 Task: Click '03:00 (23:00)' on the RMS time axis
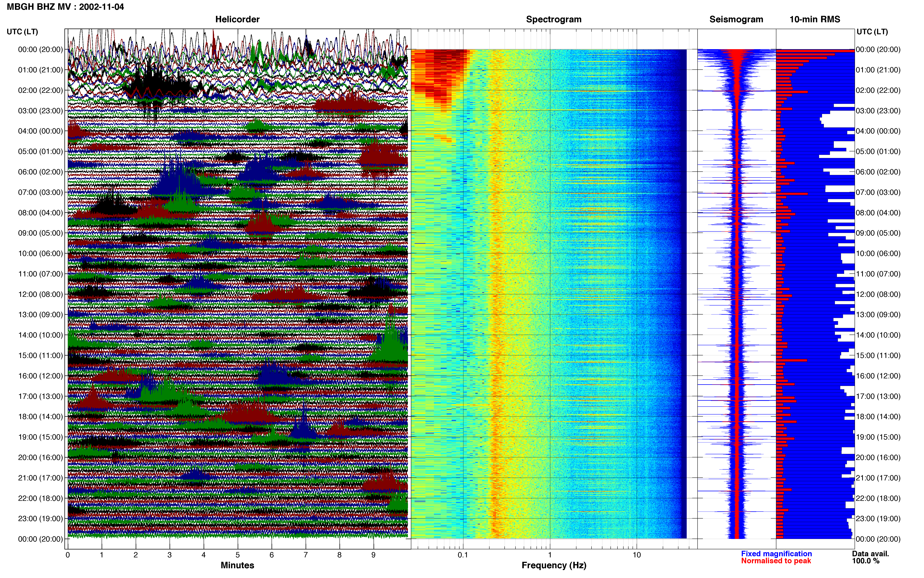point(878,111)
